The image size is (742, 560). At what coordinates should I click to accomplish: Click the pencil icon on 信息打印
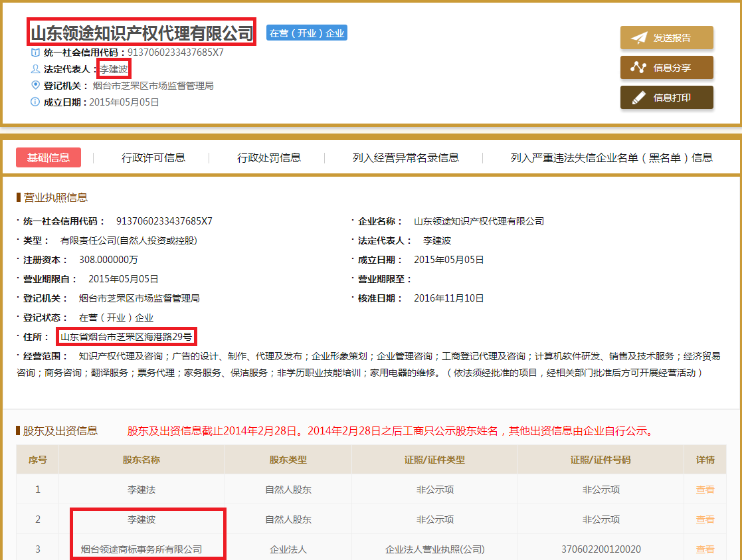coord(639,98)
